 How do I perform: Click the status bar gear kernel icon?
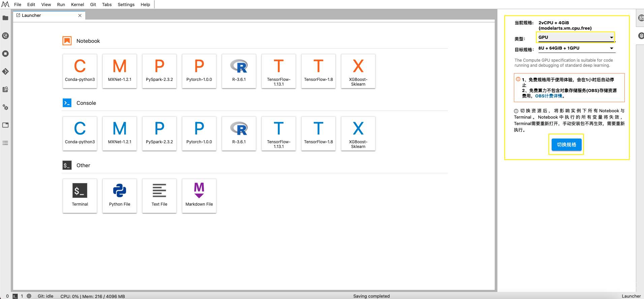click(29, 296)
